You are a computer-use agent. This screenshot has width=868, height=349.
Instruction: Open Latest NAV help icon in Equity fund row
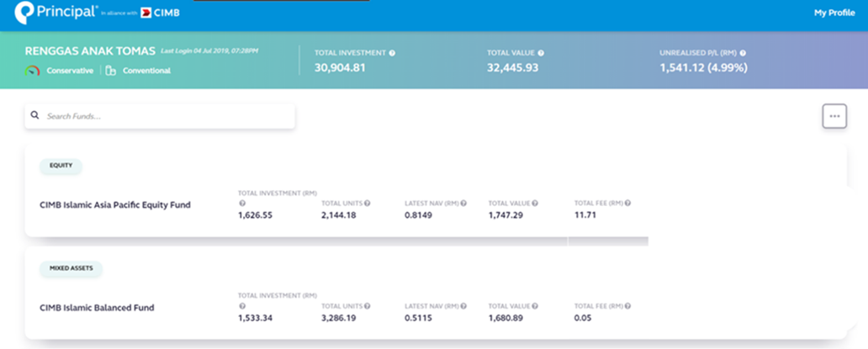[x=463, y=203]
